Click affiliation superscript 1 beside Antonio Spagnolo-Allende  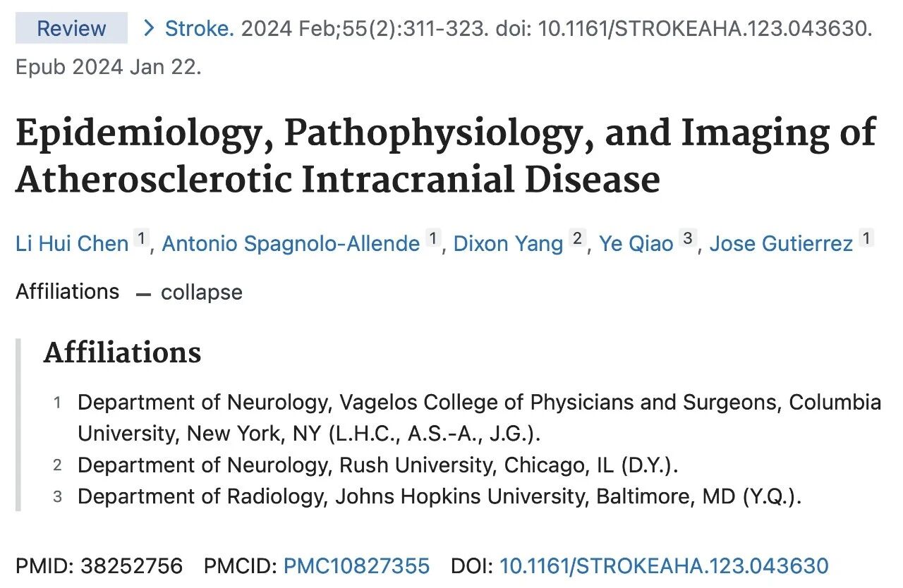click(433, 239)
